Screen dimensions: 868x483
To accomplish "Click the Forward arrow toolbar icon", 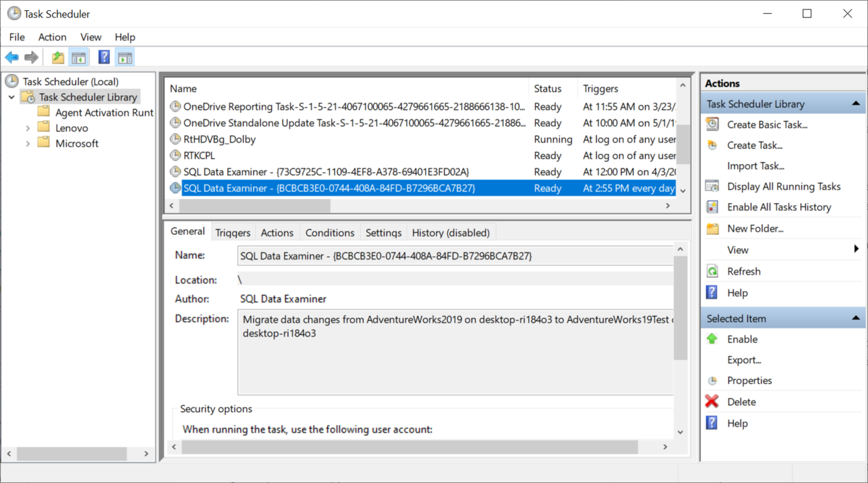I will pos(31,57).
